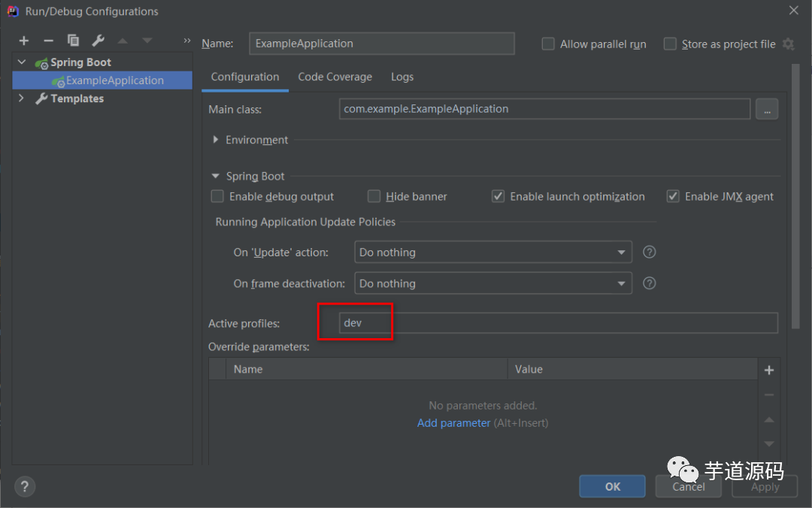The width and height of the screenshot is (812, 508).
Task: Enable Allow parallel run checkbox
Action: tap(548, 44)
